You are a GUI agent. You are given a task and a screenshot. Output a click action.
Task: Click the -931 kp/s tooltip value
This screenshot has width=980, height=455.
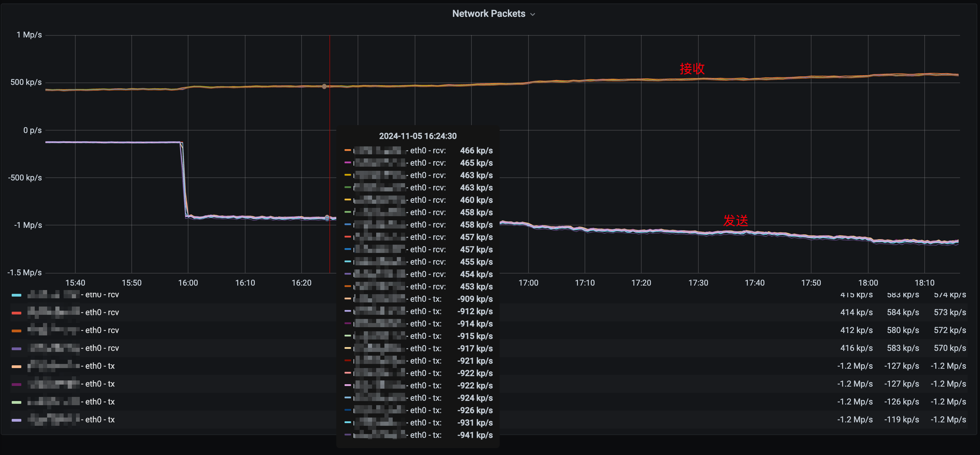(475, 423)
